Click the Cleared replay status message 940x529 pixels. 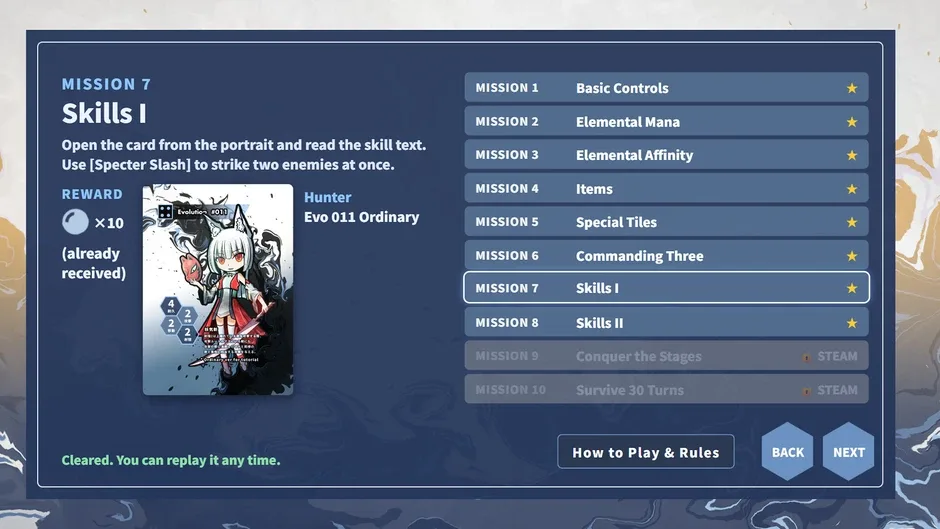click(x=171, y=460)
